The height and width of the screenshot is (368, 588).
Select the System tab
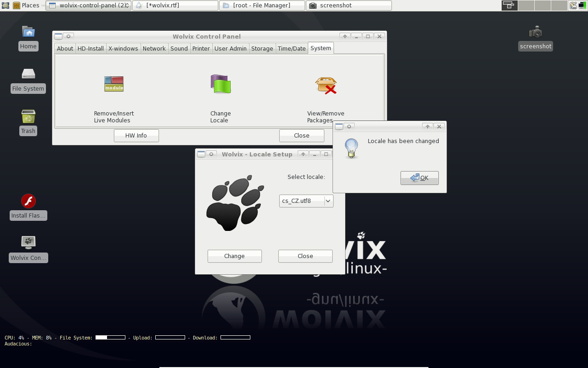(x=321, y=48)
